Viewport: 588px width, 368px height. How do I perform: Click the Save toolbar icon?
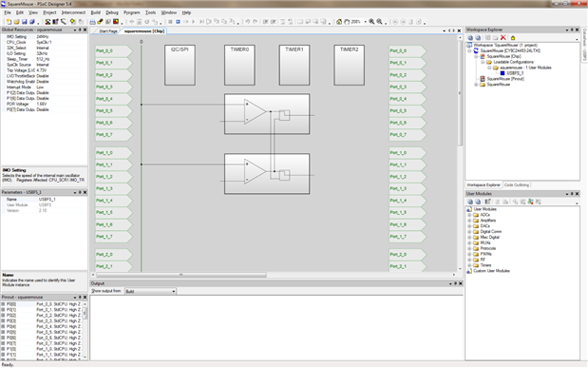coord(25,22)
